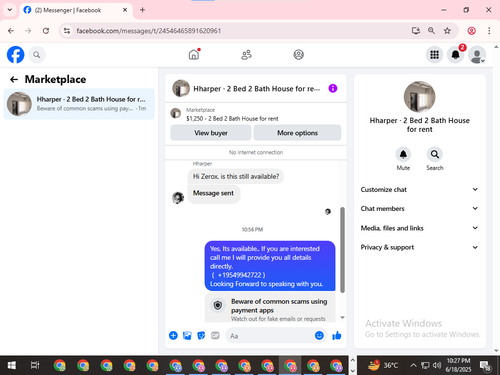Click the 'Hi Zerox, is this still available?' message
500x375 pixels.
pyautogui.click(x=236, y=176)
